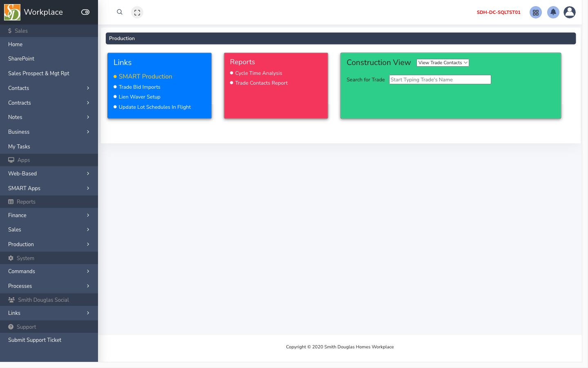
Task: Open the Cycle Time Analysis report
Action: (x=258, y=73)
